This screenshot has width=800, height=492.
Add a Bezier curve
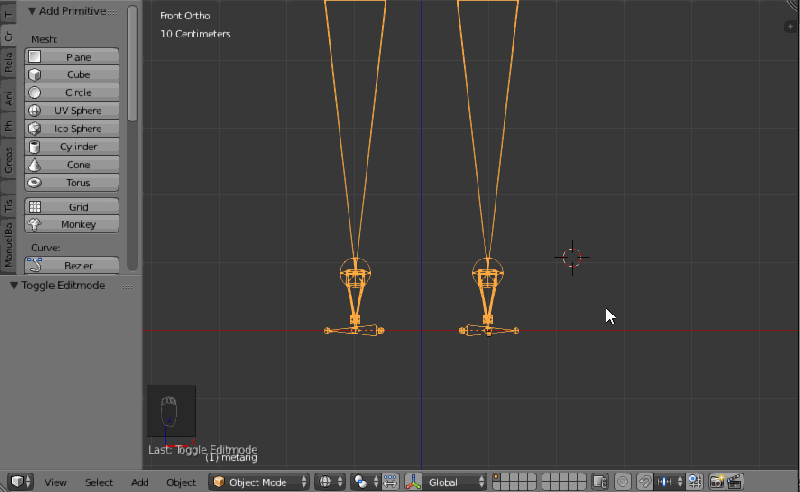point(71,265)
